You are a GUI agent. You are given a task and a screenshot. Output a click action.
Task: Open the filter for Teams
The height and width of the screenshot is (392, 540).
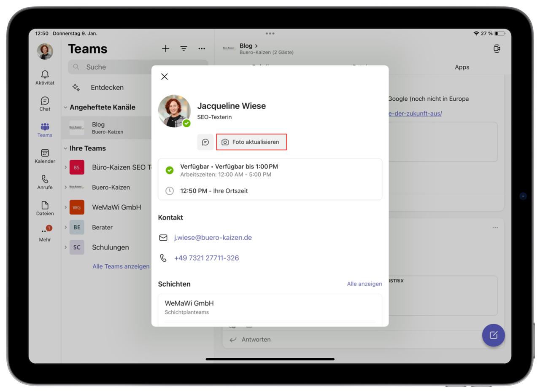pyautogui.click(x=184, y=48)
